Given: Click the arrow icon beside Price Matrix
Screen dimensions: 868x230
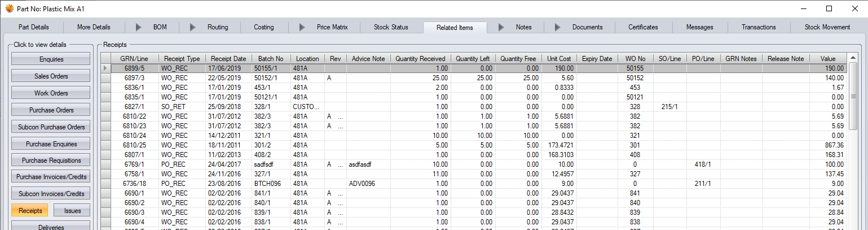Looking at the screenshot, I should coord(302,27).
